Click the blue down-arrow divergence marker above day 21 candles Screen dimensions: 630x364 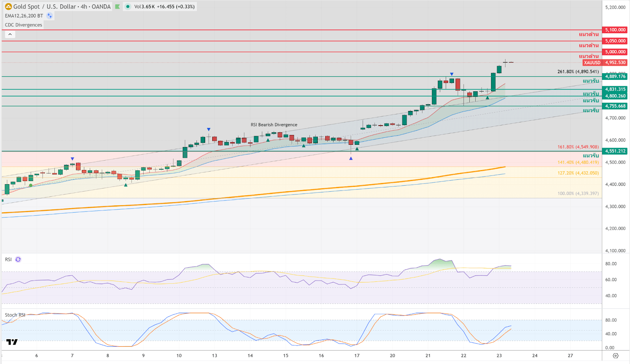(x=452, y=74)
